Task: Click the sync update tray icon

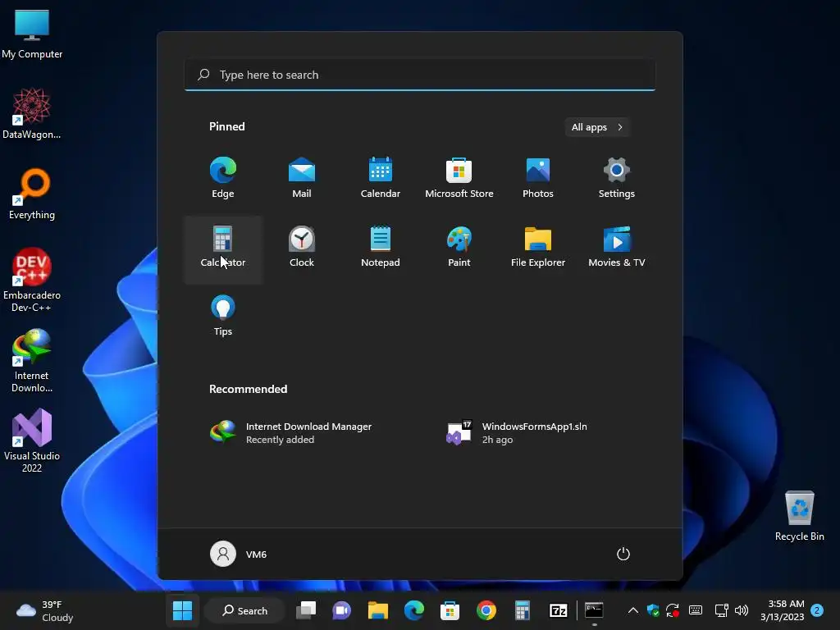Action: coord(673,610)
